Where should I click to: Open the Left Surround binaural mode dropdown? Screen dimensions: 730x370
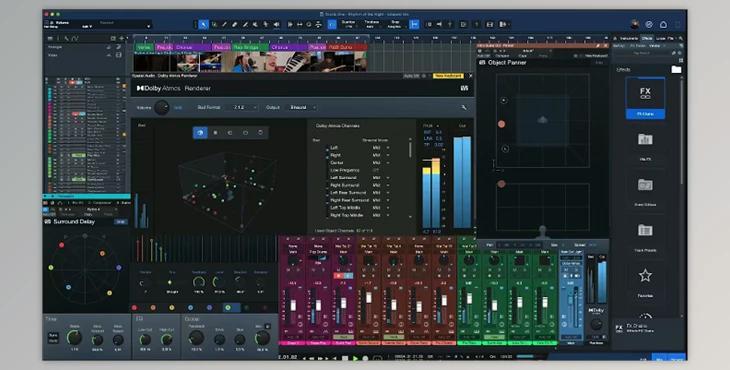(x=380, y=178)
